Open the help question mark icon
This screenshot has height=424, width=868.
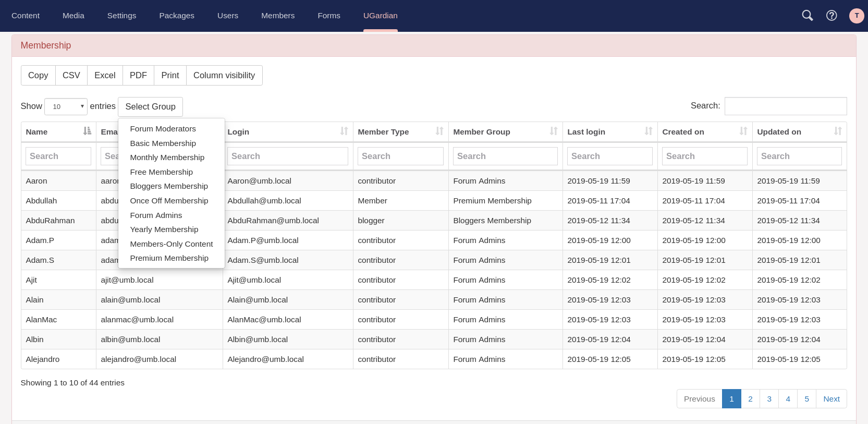tap(832, 16)
